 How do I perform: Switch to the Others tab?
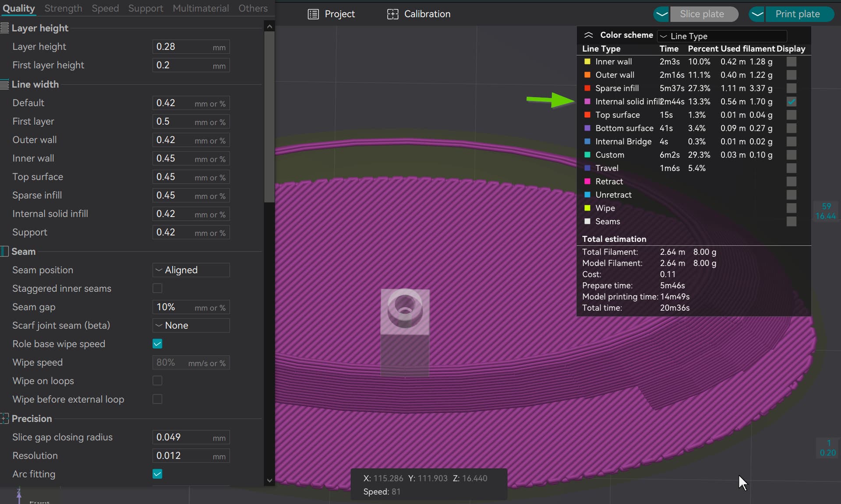pyautogui.click(x=253, y=8)
